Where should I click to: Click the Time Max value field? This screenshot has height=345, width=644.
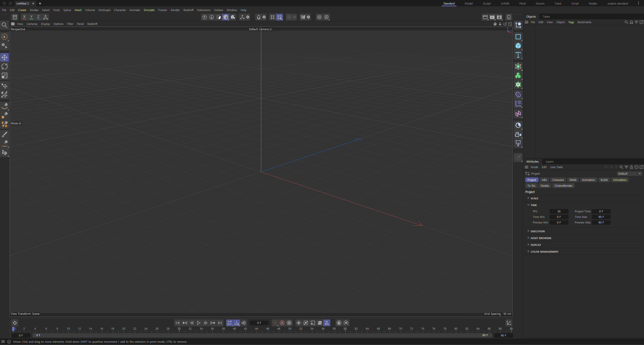coord(601,217)
